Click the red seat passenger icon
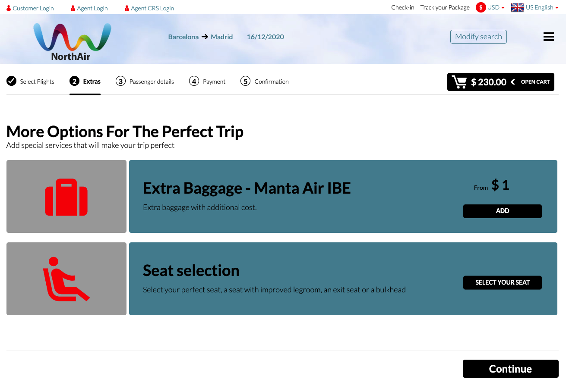Screen dimensions: 566x392 point(66,279)
